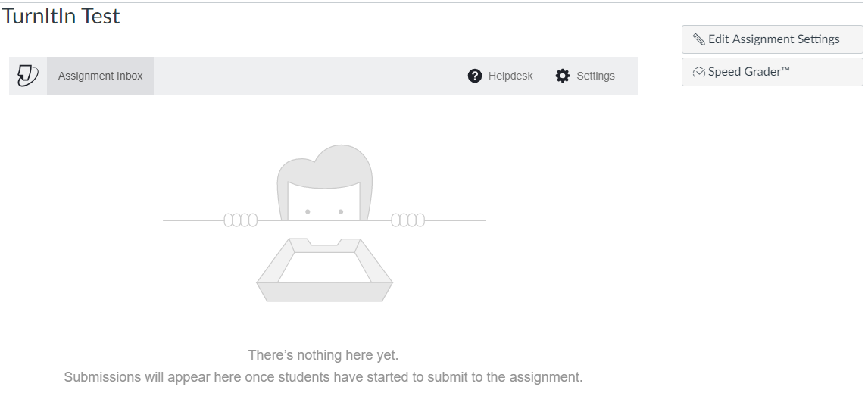This screenshot has height=418, width=868.
Task: Click the trademark symbol after Speed Grader
Action: (x=784, y=69)
